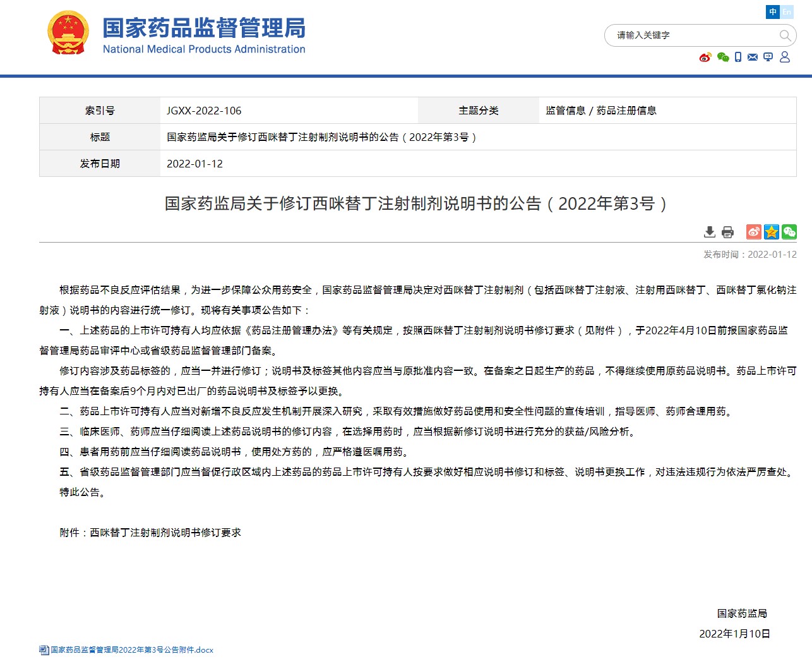Click the mobile phone icon in header

pyautogui.click(x=738, y=57)
